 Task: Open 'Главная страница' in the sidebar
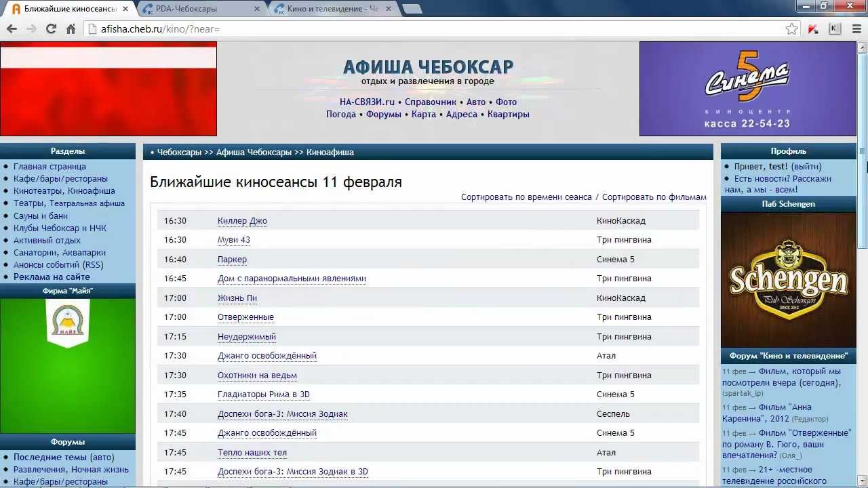50,167
